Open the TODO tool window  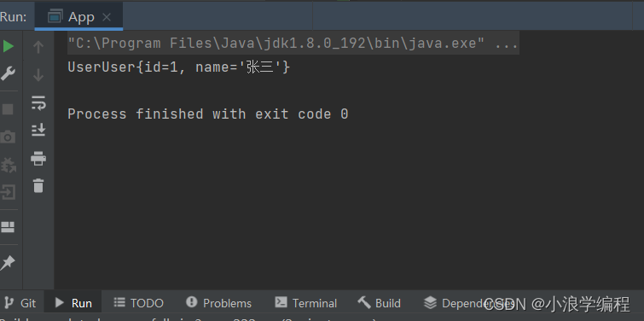pos(138,303)
